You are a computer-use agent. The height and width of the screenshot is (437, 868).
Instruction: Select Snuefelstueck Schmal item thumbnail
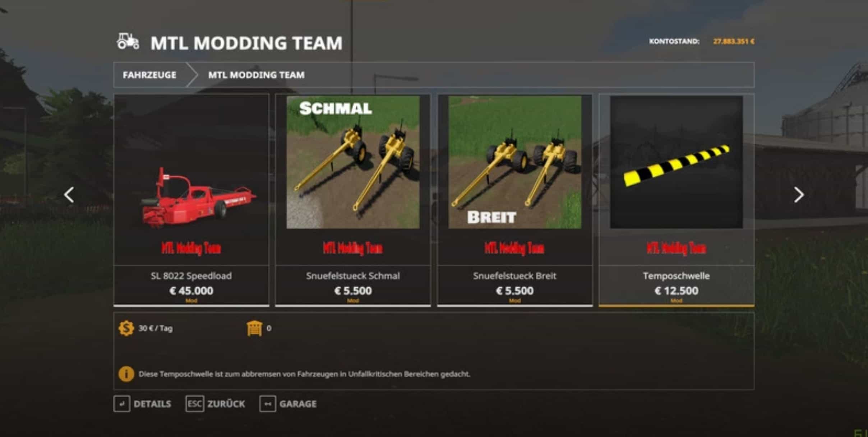tap(353, 162)
